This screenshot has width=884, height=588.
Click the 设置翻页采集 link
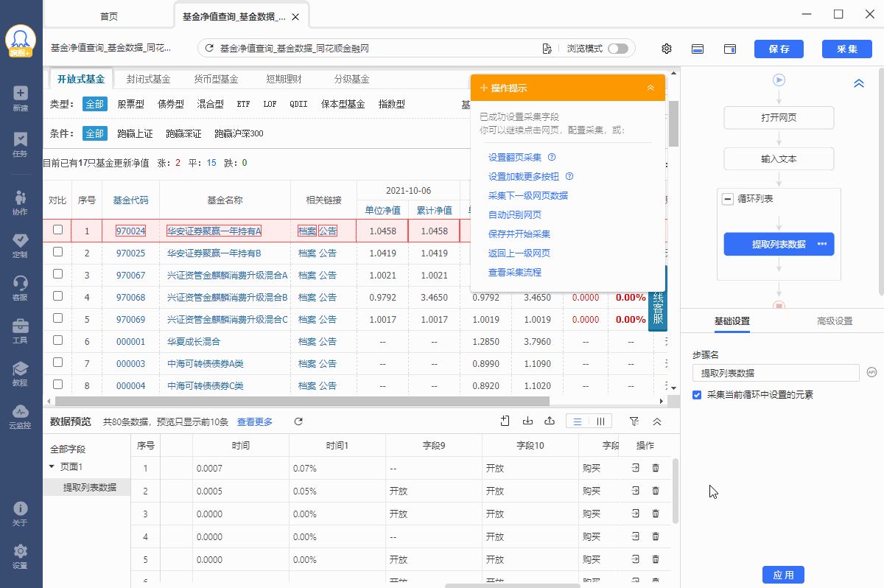coord(515,157)
